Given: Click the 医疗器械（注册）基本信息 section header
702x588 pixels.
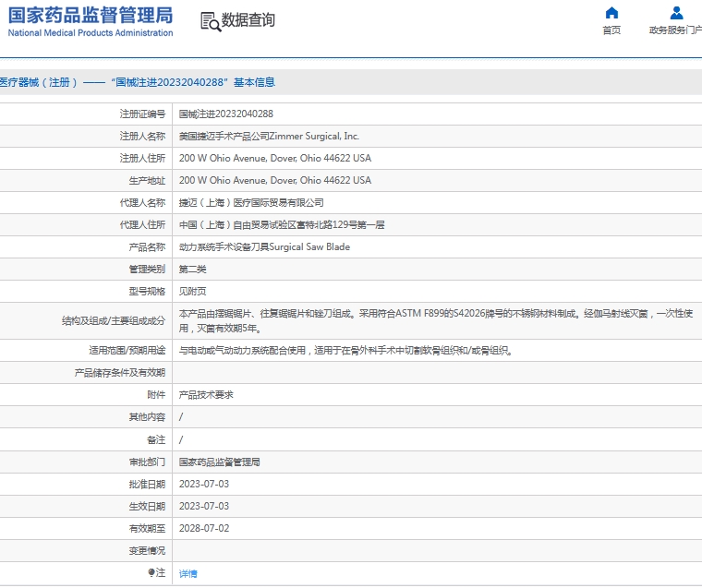Looking at the screenshot, I should pyautogui.click(x=138, y=82).
